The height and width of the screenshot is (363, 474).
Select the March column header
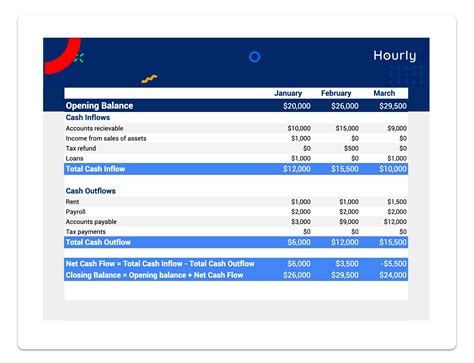coord(384,93)
